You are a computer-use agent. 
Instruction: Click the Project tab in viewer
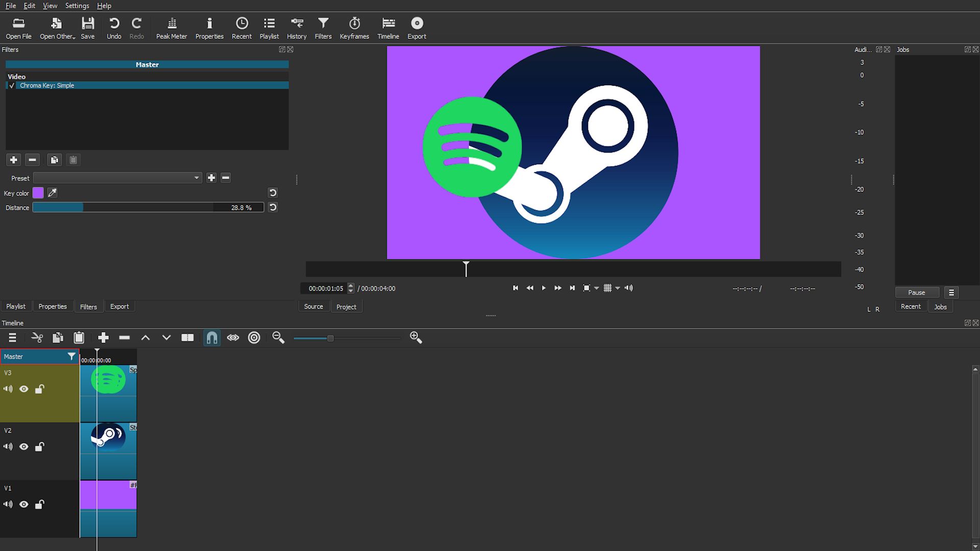[346, 306]
